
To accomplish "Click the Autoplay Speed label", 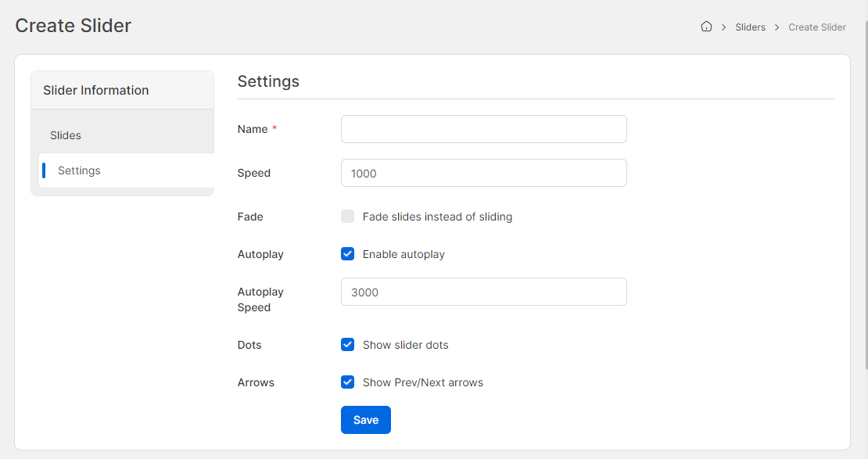I will coord(260,299).
